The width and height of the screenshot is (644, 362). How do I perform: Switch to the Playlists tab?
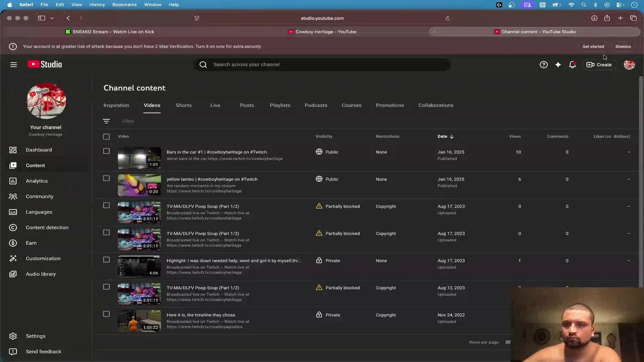(280, 105)
